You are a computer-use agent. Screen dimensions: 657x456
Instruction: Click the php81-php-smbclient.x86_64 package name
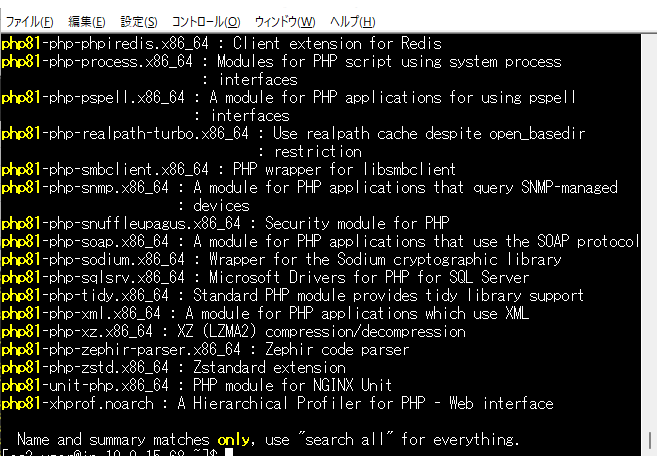[105, 169]
